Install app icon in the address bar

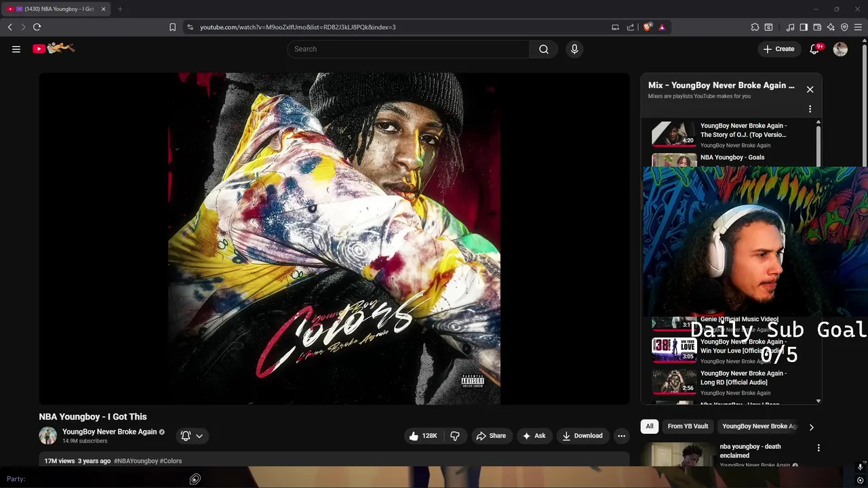(615, 27)
